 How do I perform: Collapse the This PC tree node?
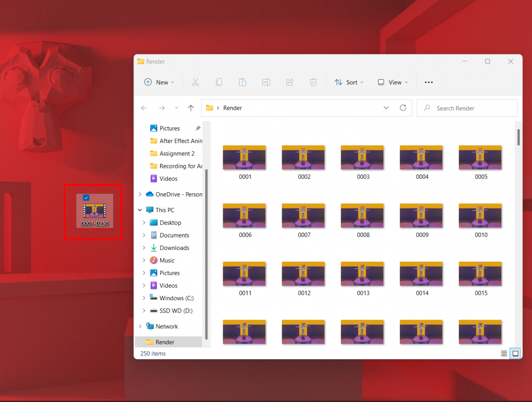point(140,210)
